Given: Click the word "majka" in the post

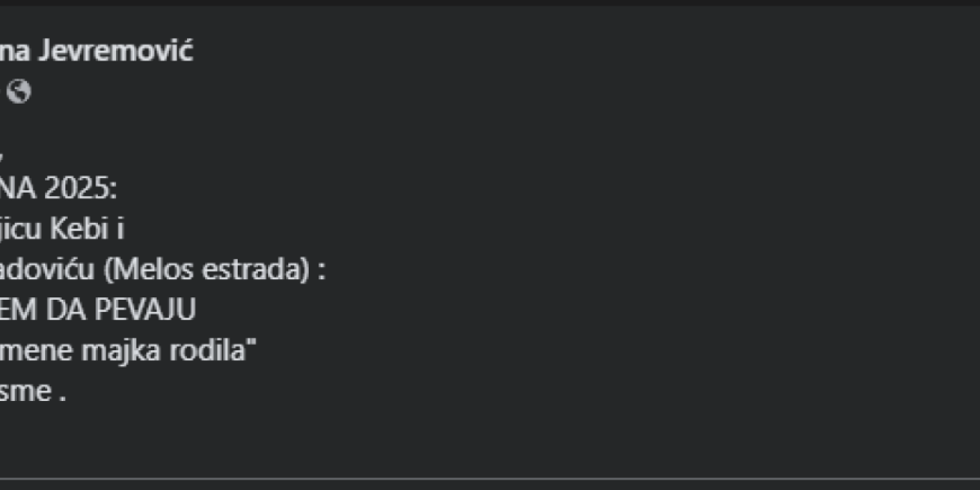Looking at the screenshot, I should coord(144,350).
